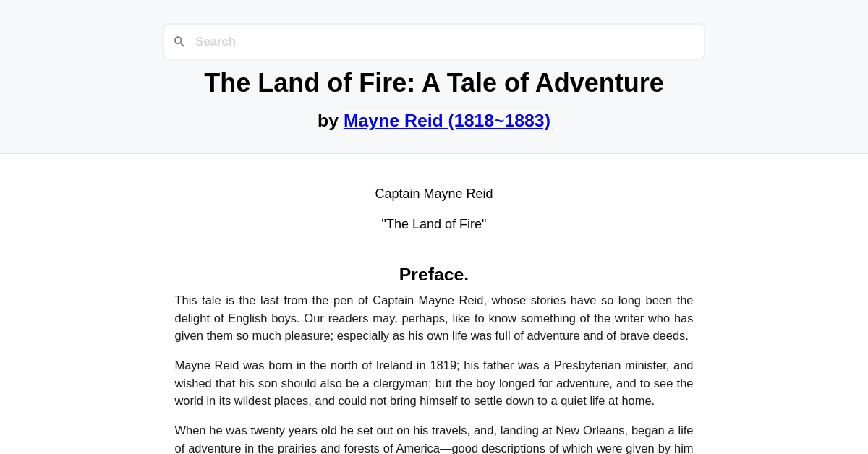Viewport: 868px width, 454px height.
Task: Select the Preface heading
Action: pyautogui.click(x=434, y=274)
